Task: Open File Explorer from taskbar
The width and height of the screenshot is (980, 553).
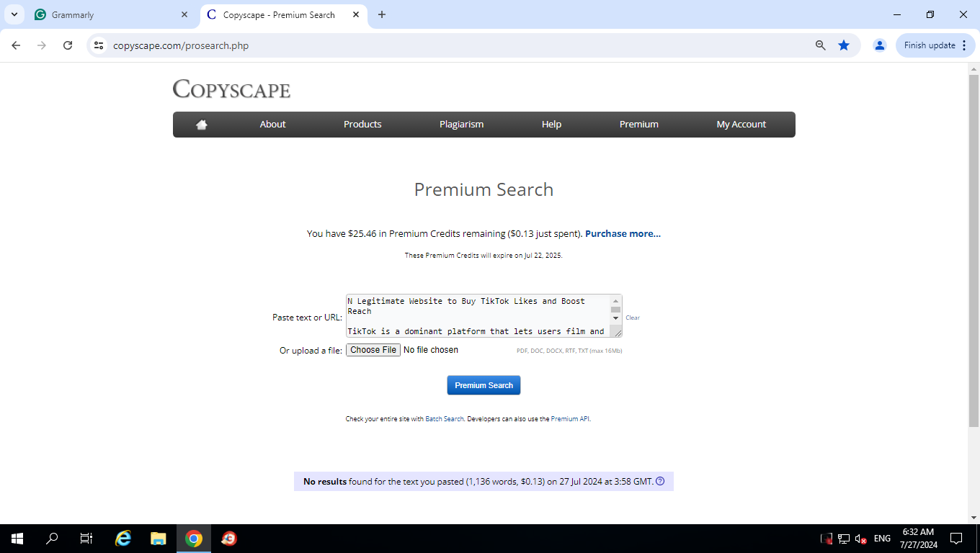Action: pos(159,539)
